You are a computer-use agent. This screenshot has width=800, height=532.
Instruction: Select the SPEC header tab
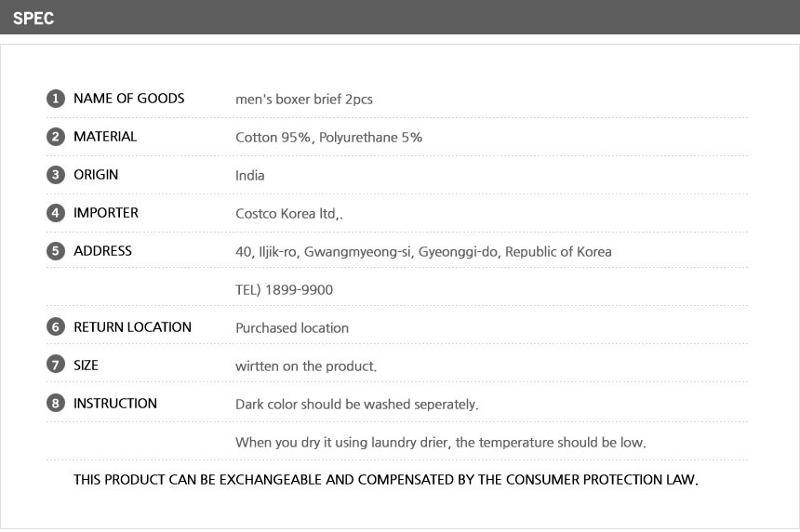tap(33, 18)
